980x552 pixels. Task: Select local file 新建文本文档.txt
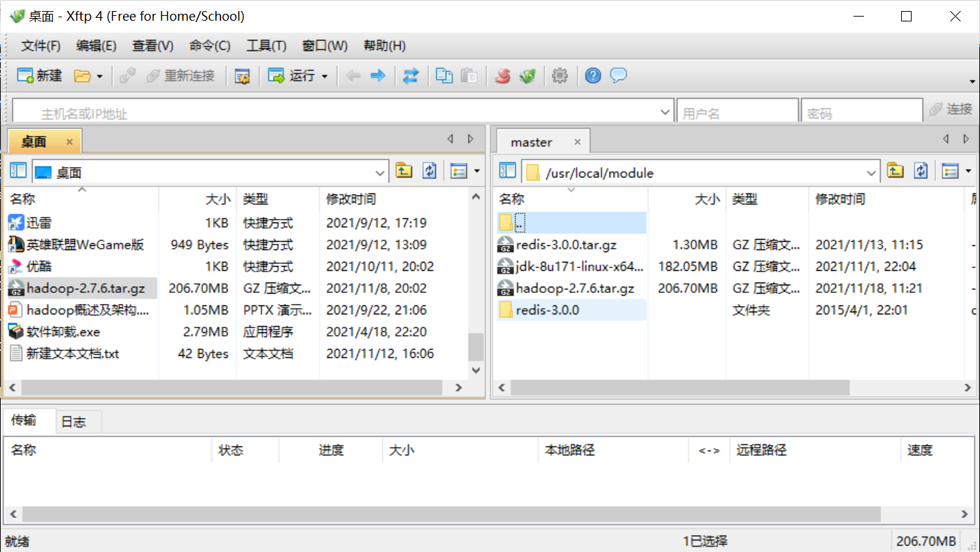[73, 354]
